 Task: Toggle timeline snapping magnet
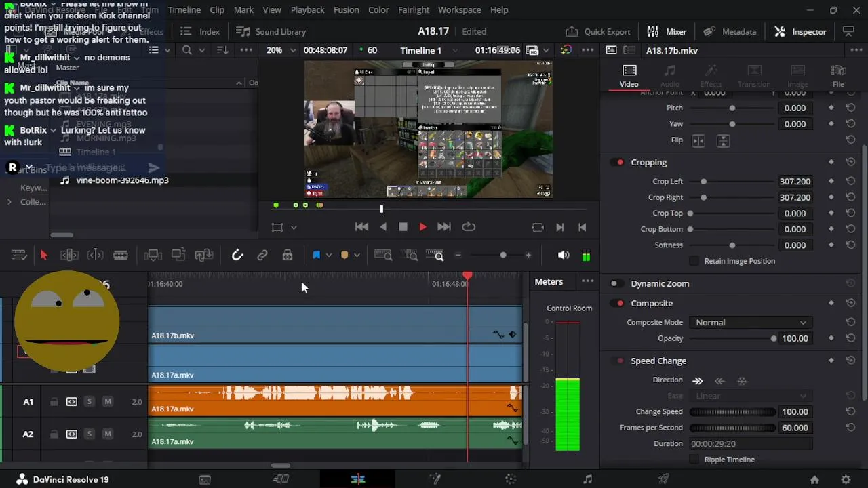(x=237, y=255)
